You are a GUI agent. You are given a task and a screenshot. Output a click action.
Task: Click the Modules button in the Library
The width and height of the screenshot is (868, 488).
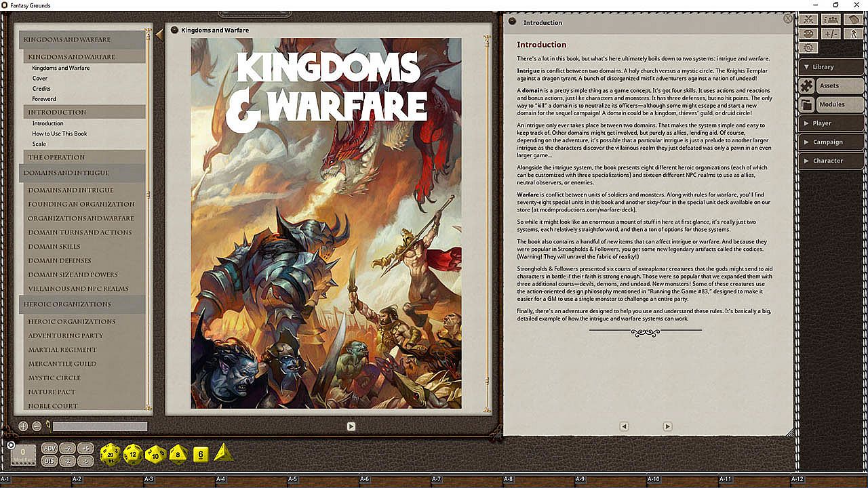pos(840,104)
